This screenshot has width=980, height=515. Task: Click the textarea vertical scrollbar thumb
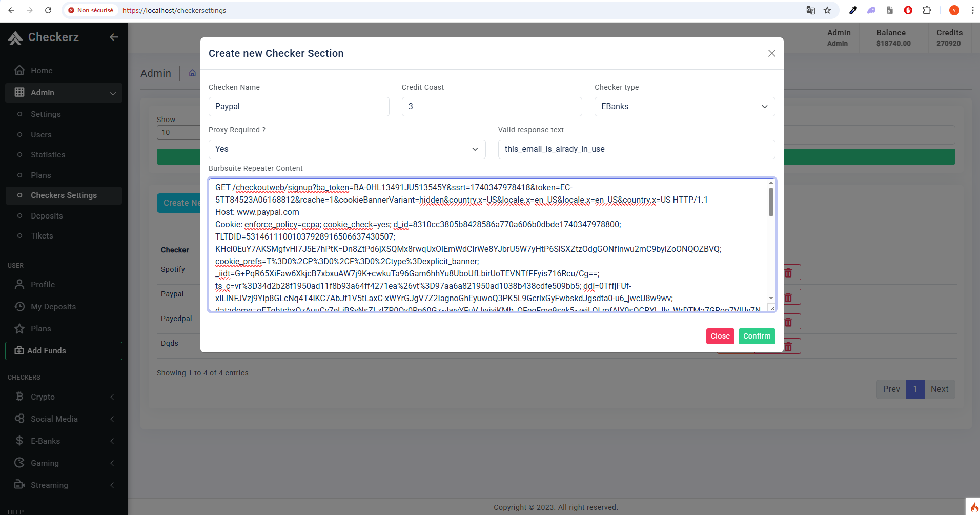point(771,202)
